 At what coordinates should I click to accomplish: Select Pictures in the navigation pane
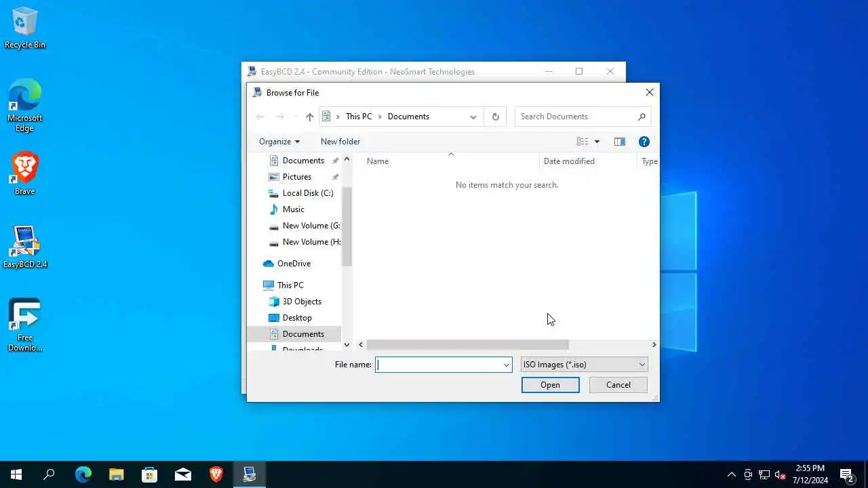pyautogui.click(x=298, y=177)
